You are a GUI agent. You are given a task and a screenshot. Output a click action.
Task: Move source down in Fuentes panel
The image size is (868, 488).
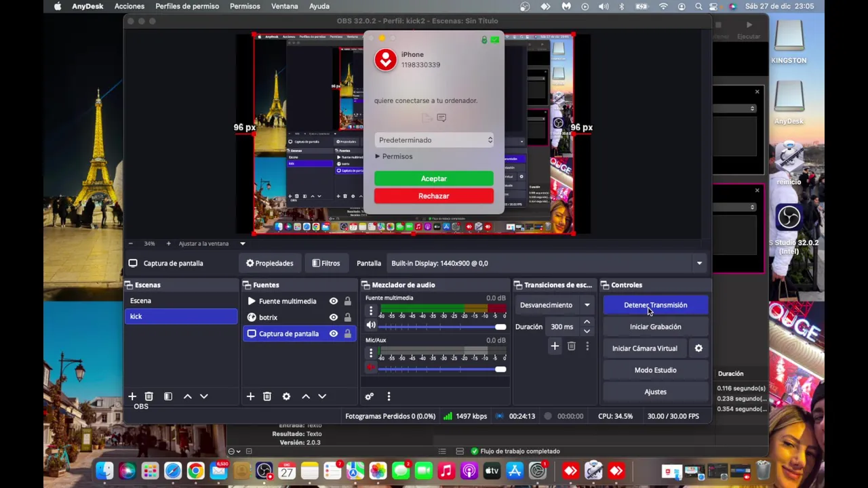(x=322, y=396)
